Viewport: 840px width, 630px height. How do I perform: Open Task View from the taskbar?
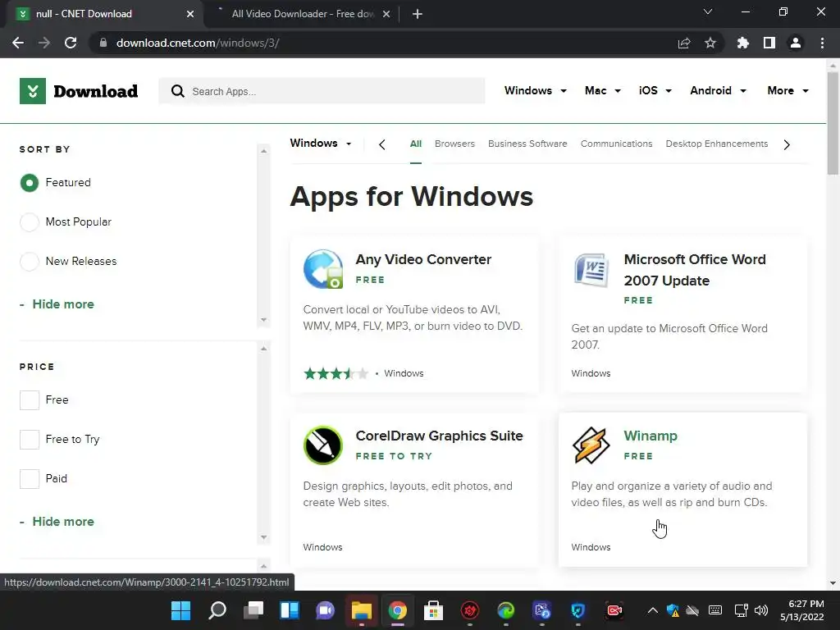pyautogui.click(x=253, y=610)
